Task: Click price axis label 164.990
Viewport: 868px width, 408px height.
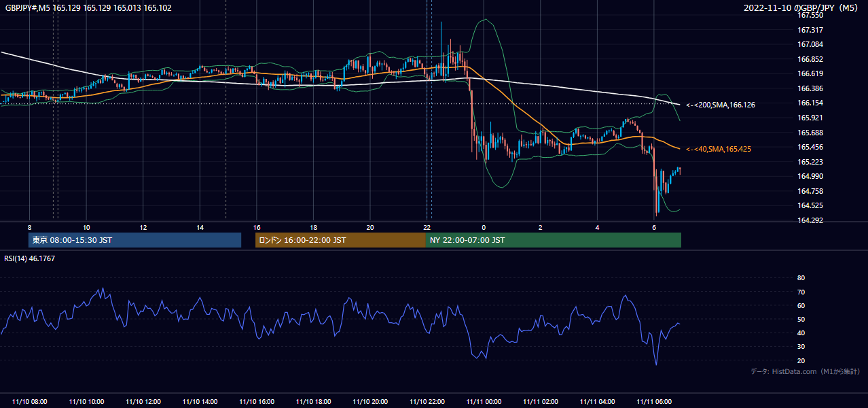Action: click(x=810, y=176)
